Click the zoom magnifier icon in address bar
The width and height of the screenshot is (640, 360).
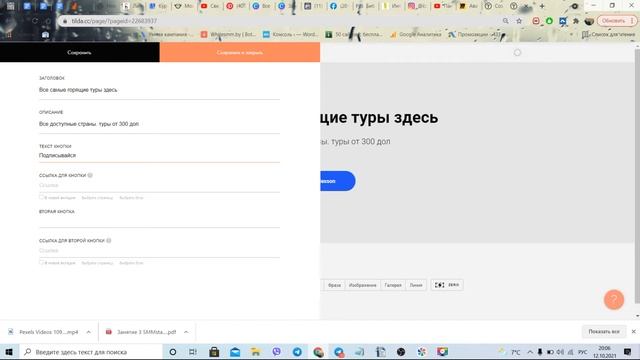pyautogui.click(x=506, y=21)
